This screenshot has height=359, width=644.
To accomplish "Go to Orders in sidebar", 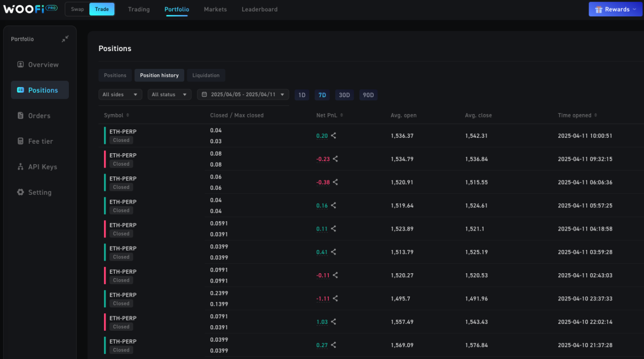I will pyautogui.click(x=40, y=116).
